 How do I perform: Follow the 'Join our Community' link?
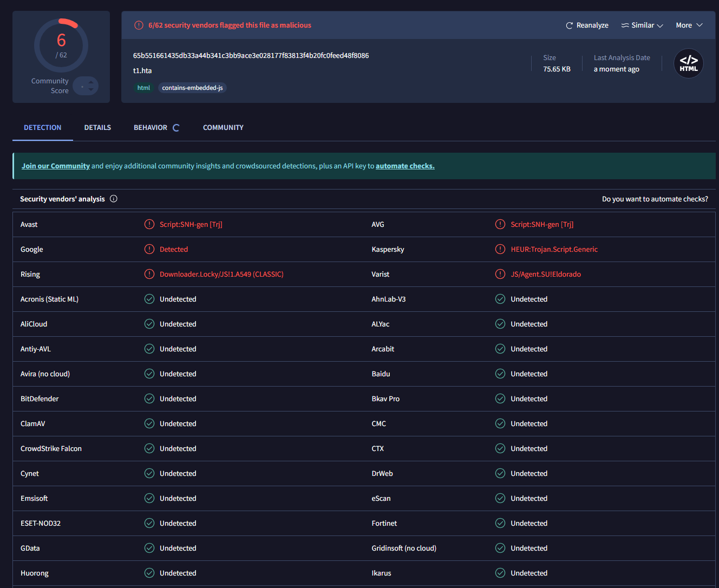(x=56, y=166)
